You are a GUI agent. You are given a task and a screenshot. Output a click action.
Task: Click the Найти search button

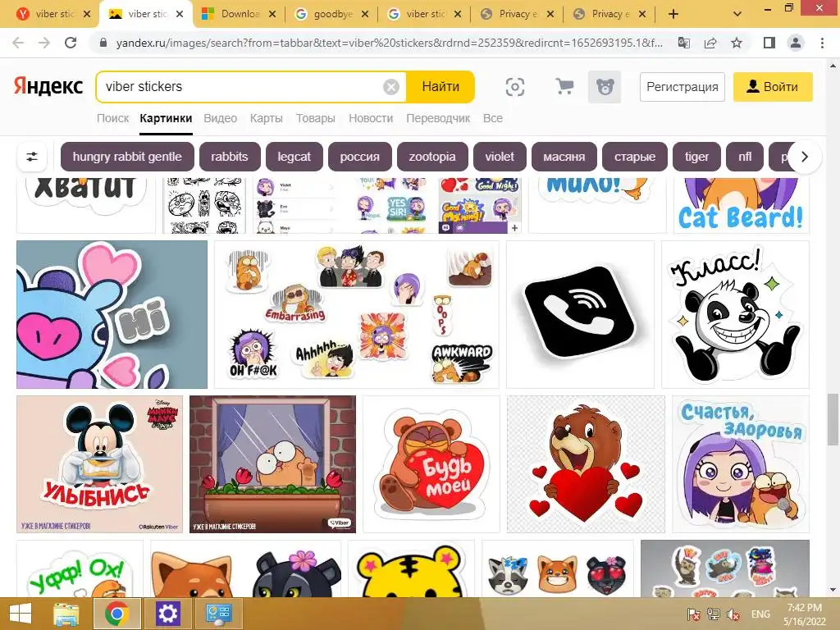click(441, 87)
